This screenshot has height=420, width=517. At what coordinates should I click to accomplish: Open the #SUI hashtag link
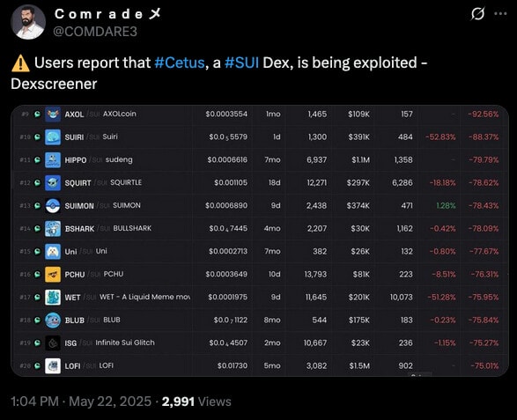241,63
